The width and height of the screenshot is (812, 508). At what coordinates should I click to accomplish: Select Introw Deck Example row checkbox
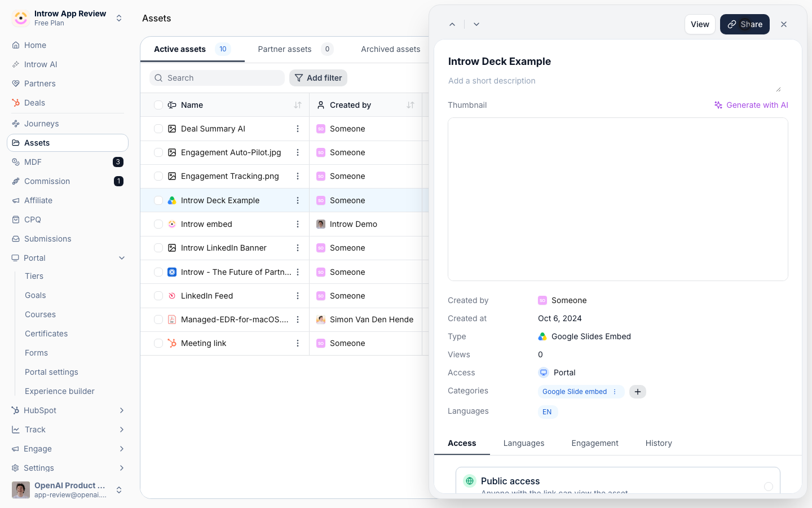(x=158, y=200)
